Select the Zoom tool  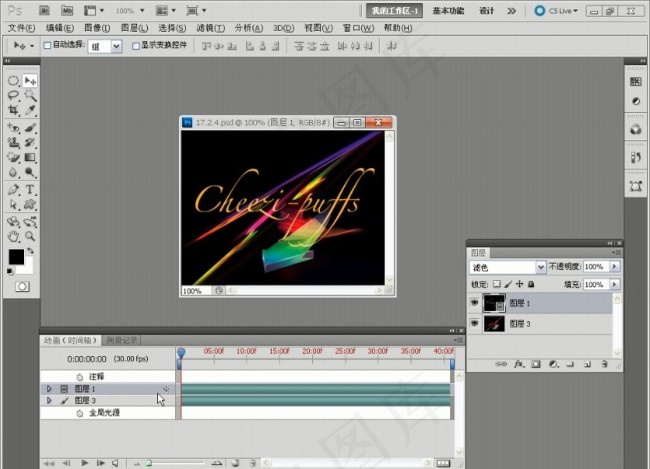(30, 236)
